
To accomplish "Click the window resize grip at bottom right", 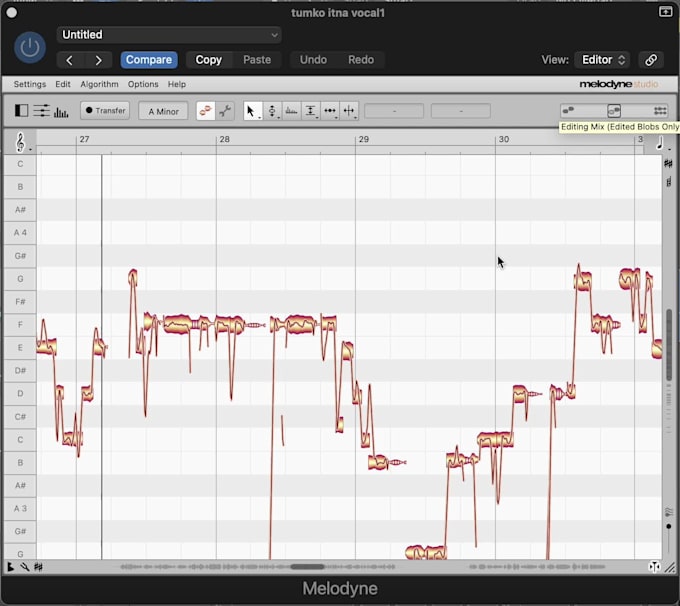I will click(670, 567).
